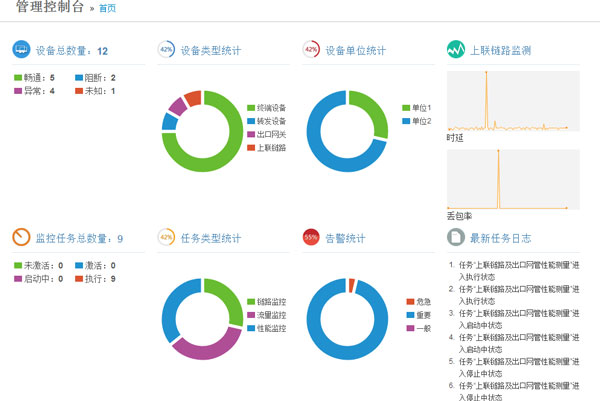Click the 时延 latency line chart
This screenshot has width=600, height=401.
512,101
